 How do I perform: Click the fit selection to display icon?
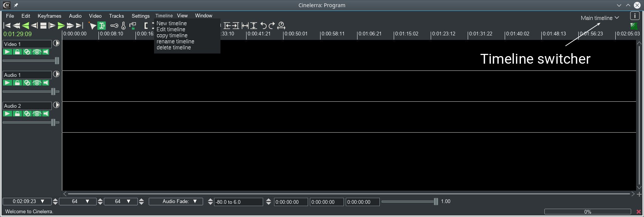(245, 26)
